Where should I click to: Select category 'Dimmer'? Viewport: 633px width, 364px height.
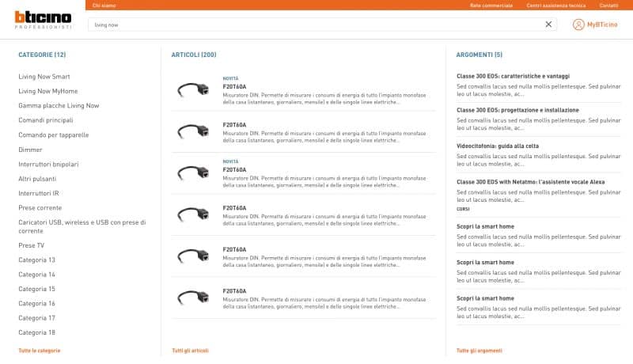pyautogui.click(x=30, y=150)
